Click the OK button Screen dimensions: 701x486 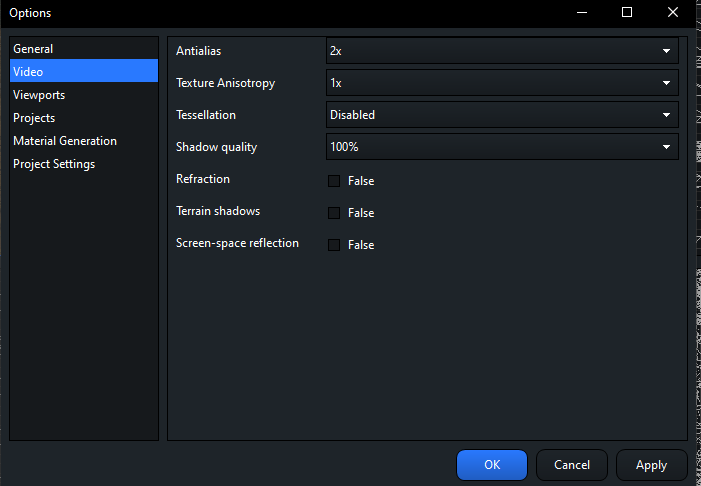pyautogui.click(x=491, y=465)
